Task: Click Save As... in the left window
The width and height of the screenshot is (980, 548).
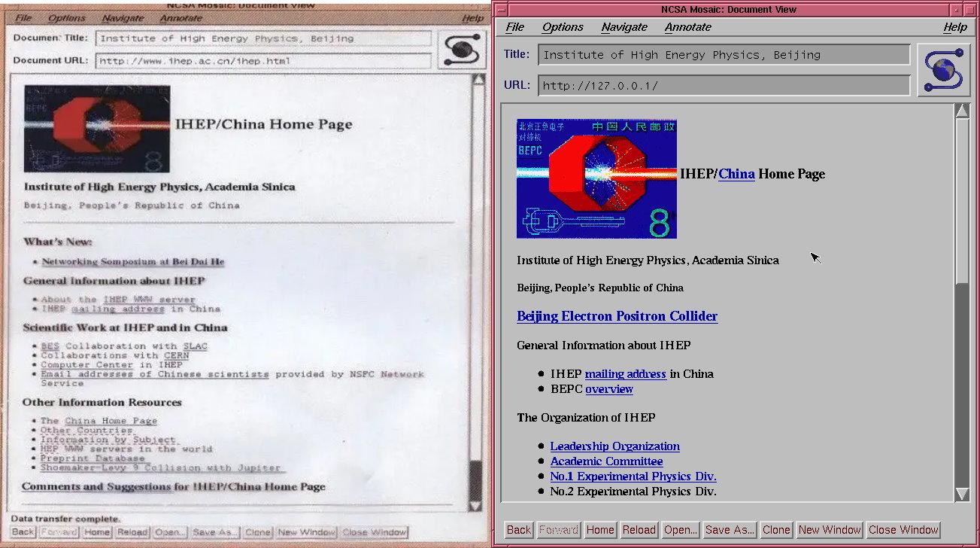Action: click(x=214, y=532)
